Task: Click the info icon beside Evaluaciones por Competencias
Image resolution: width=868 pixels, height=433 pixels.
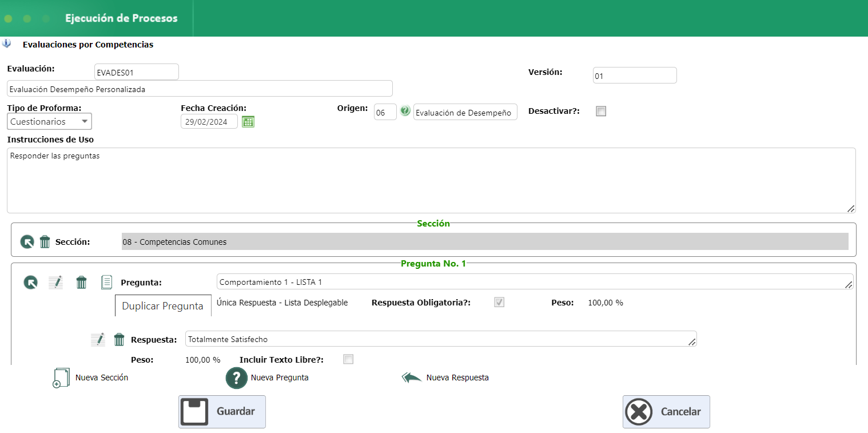Action: pyautogui.click(x=6, y=43)
